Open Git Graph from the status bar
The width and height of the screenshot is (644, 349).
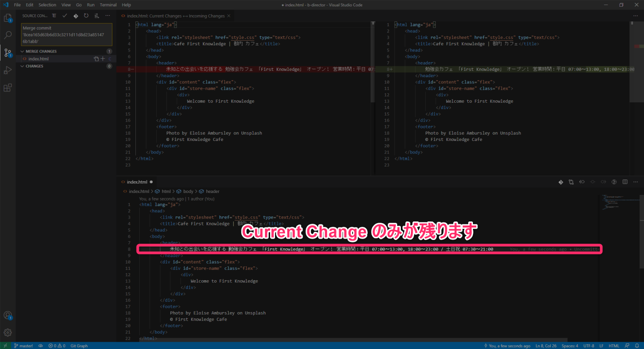pos(79,346)
